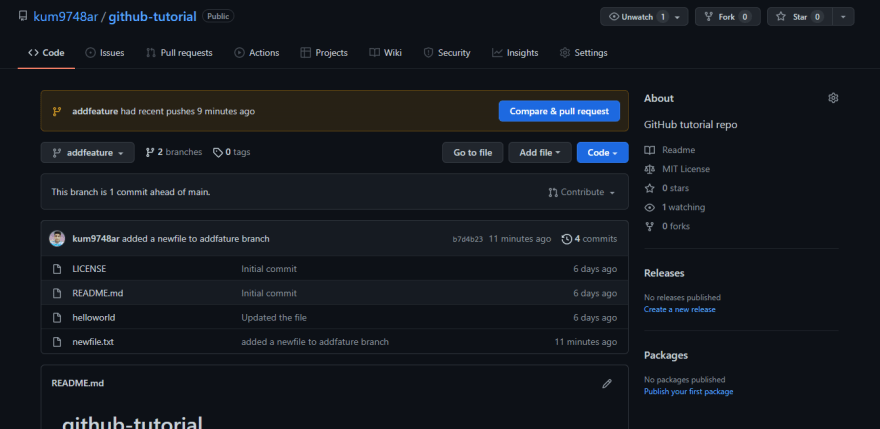Open the repository Settings tab
Viewport: 880px width, 429px height.
pos(584,53)
